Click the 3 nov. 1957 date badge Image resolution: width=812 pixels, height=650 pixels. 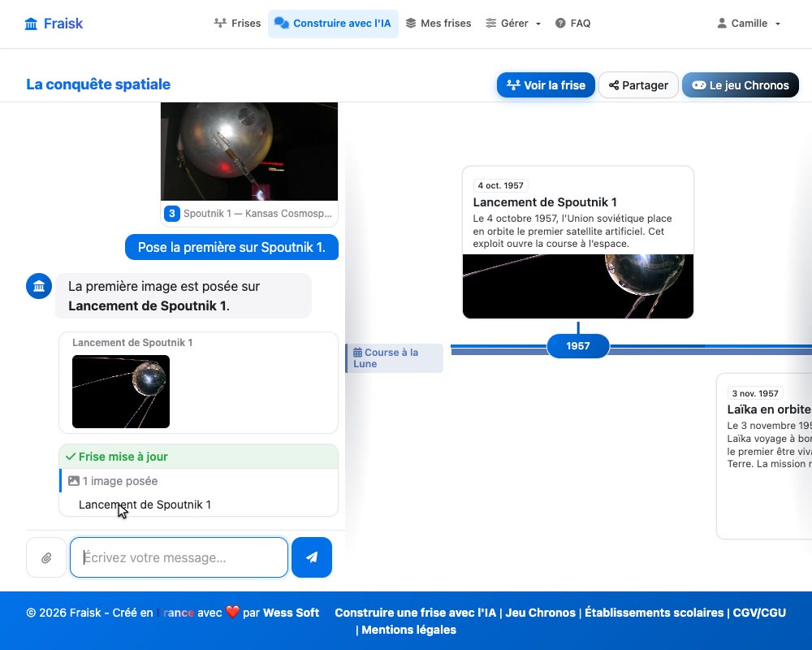pyautogui.click(x=755, y=393)
